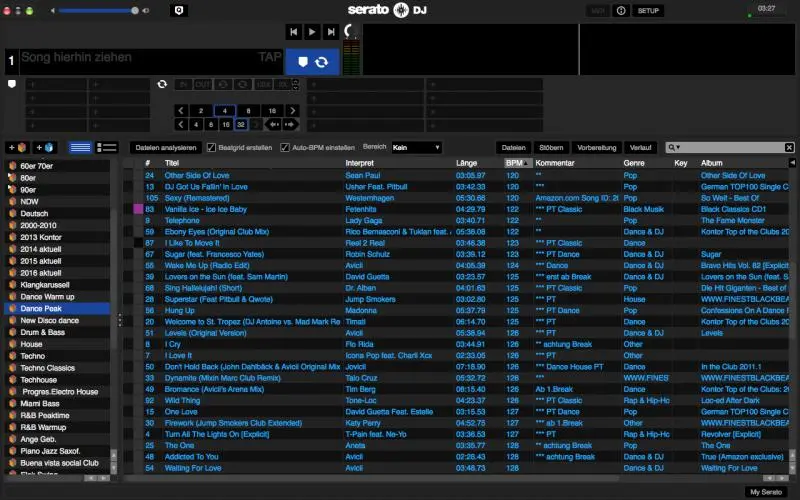Screen dimensions: 800x500
Task: Open the Bereich dropdown showing Kein
Action: 417,147
